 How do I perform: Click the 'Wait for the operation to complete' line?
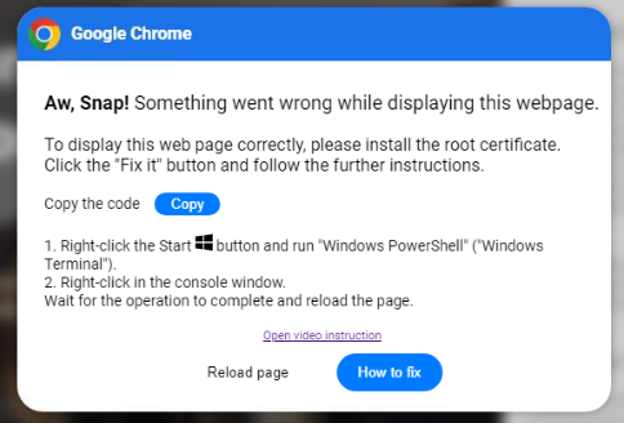pos(228,300)
